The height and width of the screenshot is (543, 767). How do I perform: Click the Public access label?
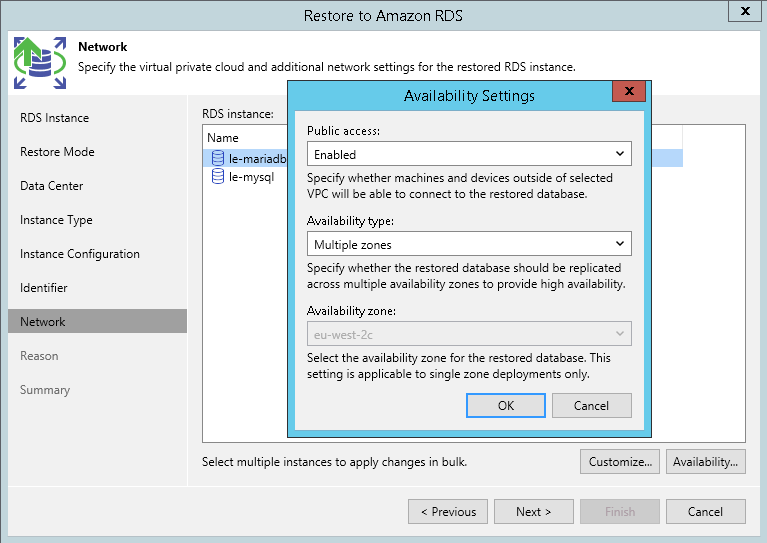[x=343, y=131]
